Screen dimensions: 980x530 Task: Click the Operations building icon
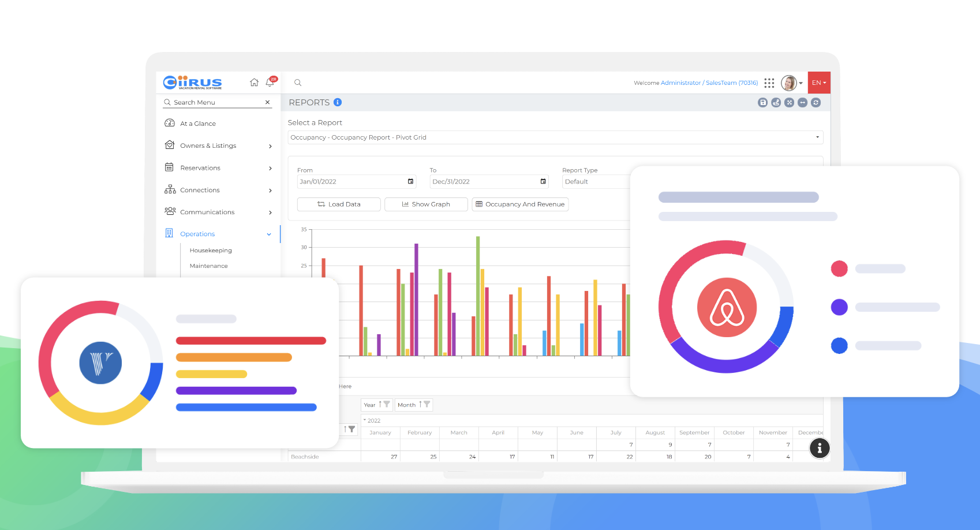[x=169, y=233]
